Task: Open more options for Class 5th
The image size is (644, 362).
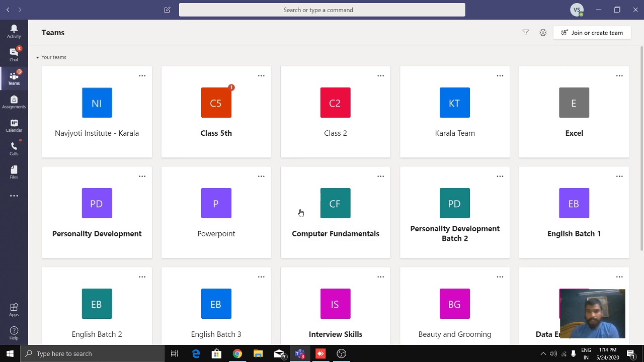Action: click(x=261, y=76)
